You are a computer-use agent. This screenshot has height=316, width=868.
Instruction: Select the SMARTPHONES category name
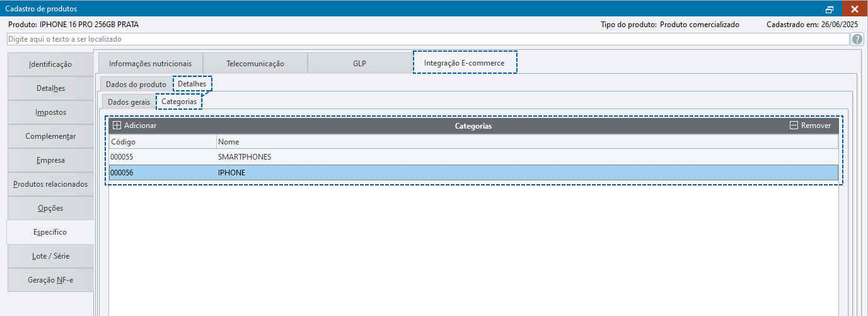coord(245,156)
